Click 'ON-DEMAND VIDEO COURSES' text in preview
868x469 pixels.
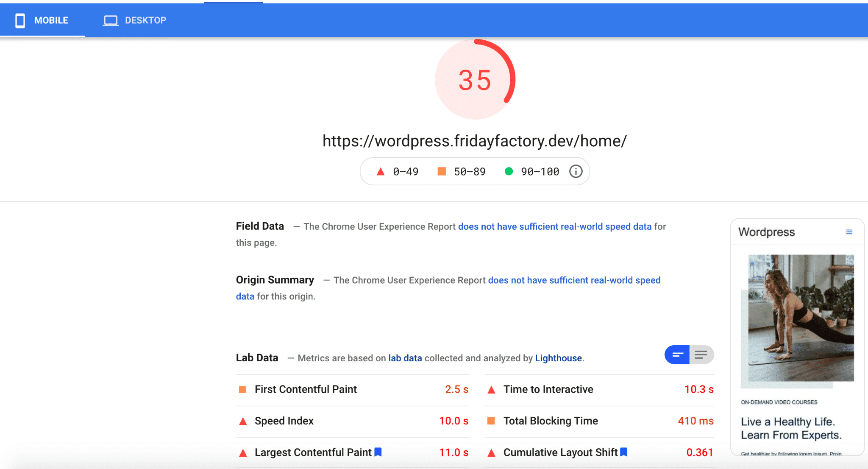coord(779,402)
